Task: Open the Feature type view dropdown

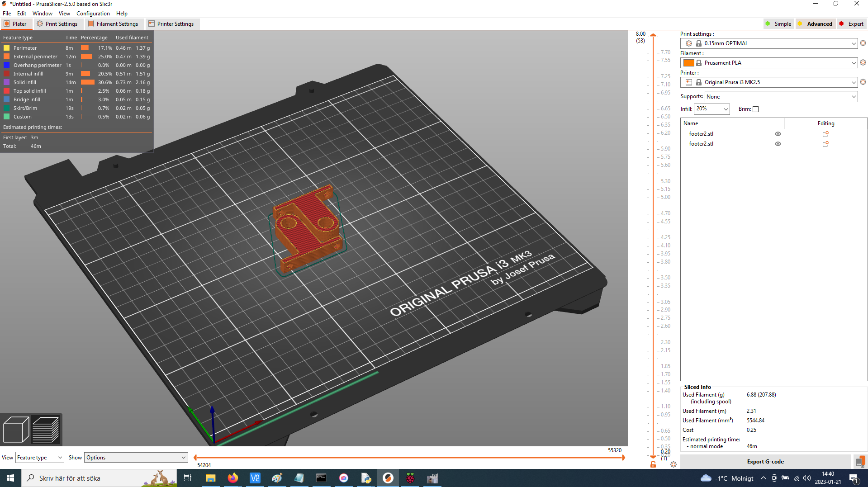Action: pos(39,457)
